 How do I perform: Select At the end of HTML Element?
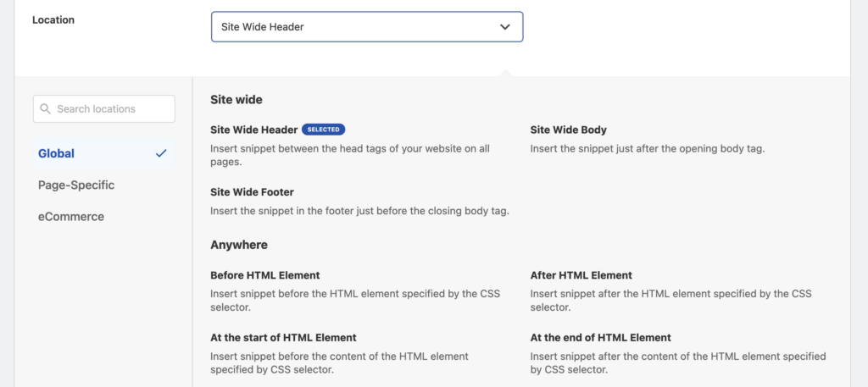coord(601,338)
